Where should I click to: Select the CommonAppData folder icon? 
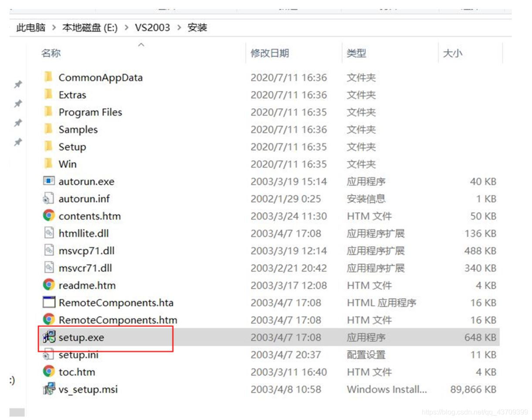click(48, 77)
